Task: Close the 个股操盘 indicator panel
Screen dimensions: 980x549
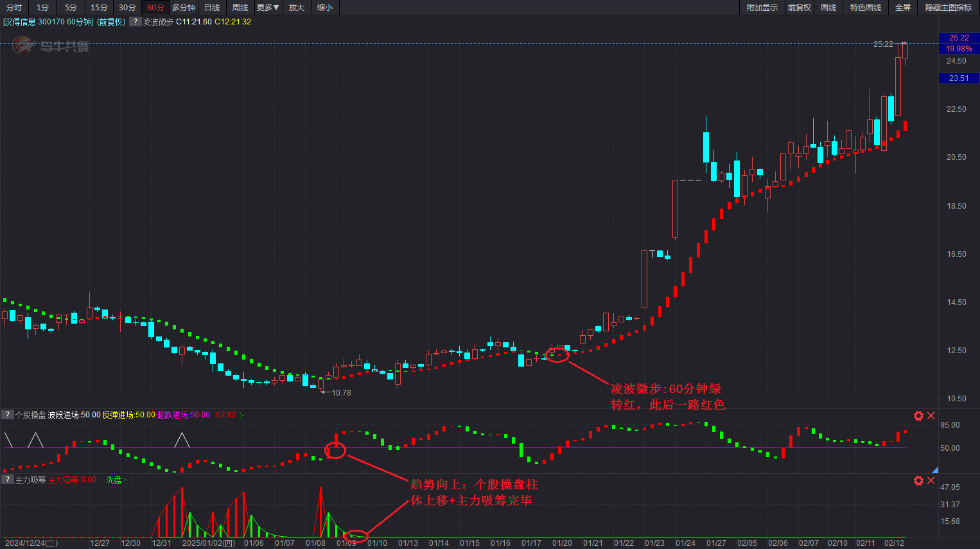Action: coord(931,415)
